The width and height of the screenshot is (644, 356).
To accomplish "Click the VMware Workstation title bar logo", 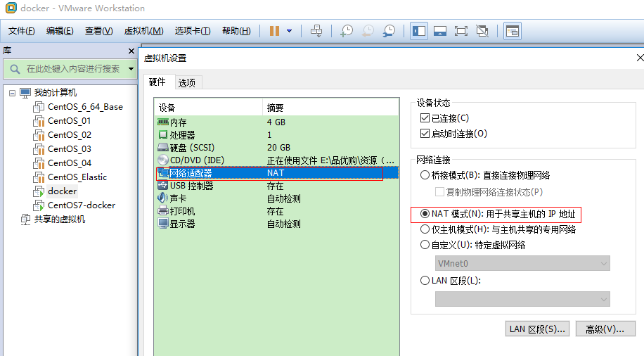I will tap(11, 8).
